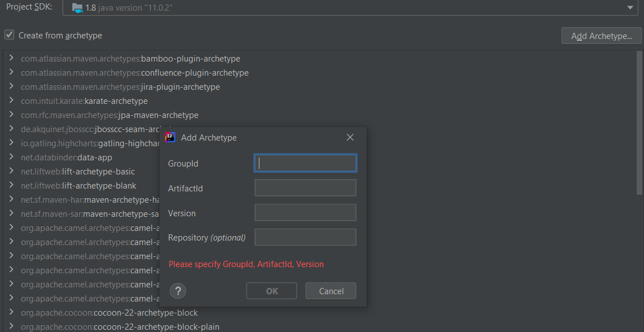
Task: Expand the karate-archetype chevron
Action: click(x=11, y=100)
